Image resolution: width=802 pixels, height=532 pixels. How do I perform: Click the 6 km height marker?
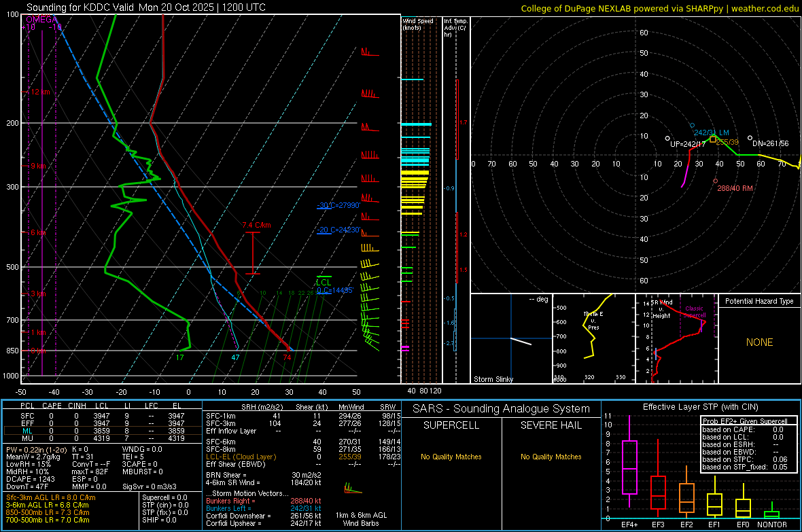coord(37,232)
